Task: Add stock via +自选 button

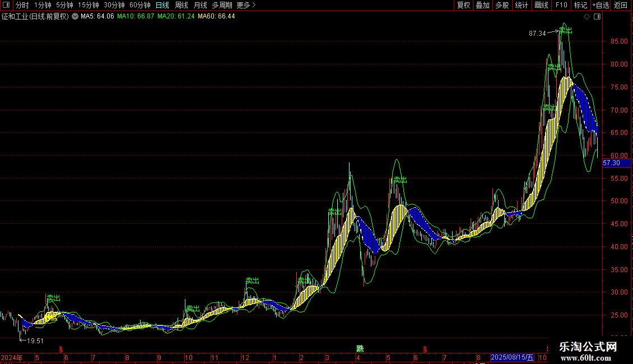Action: pos(601,5)
